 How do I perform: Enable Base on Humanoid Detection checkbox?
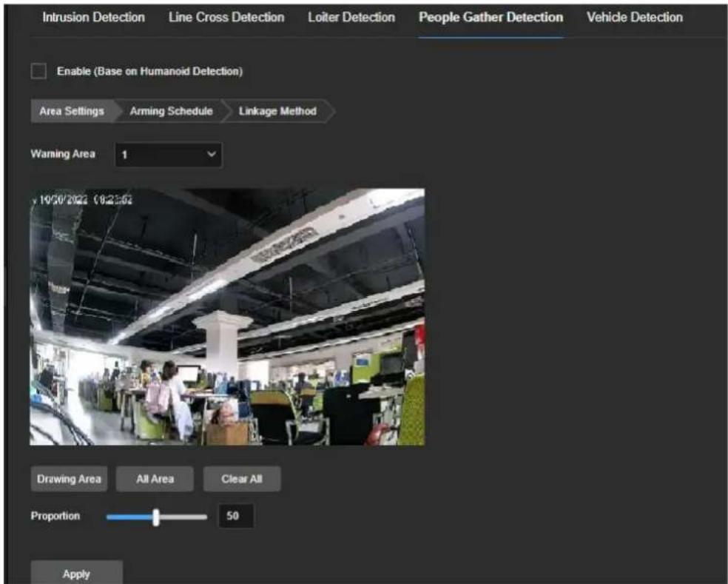(x=38, y=71)
